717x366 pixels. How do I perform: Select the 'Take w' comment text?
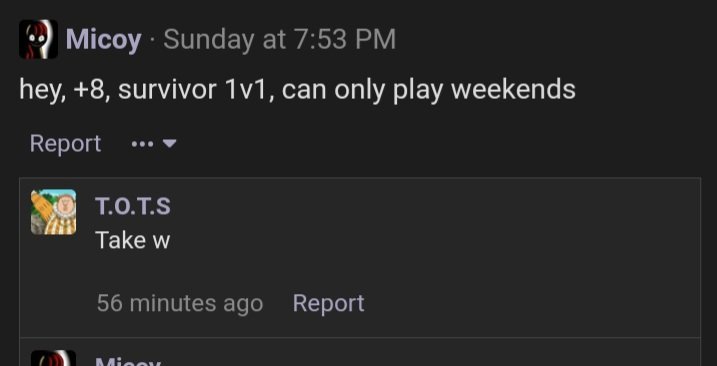coord(133,240)
